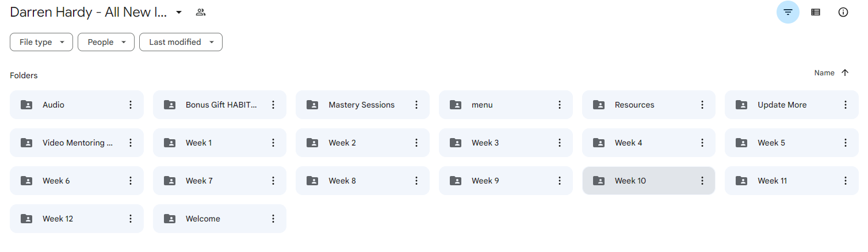Open three-dot menu for Welcome folder
868x252 pixels.
click(273, 219)
